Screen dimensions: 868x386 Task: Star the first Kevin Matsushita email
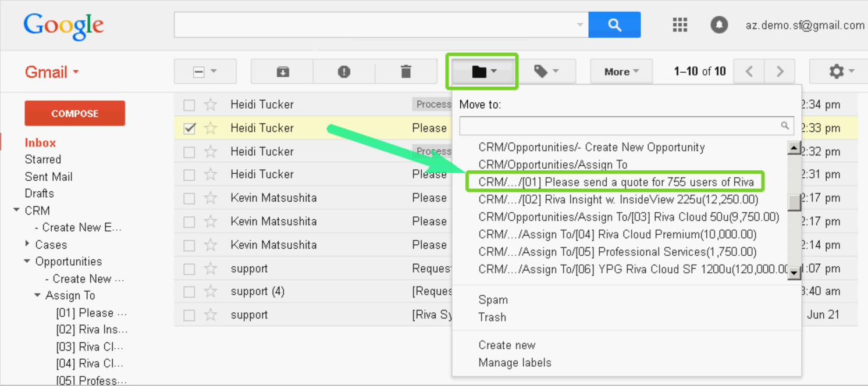pyautogui.click(x=211, y=198)
